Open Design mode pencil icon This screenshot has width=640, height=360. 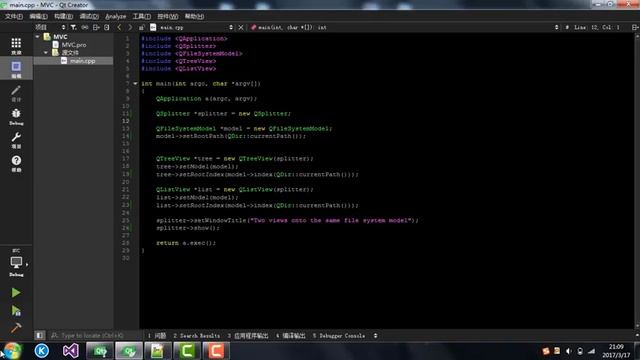16,93
